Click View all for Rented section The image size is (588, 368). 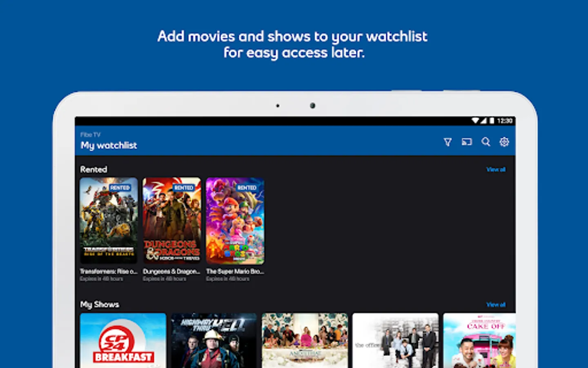[496, 169]
